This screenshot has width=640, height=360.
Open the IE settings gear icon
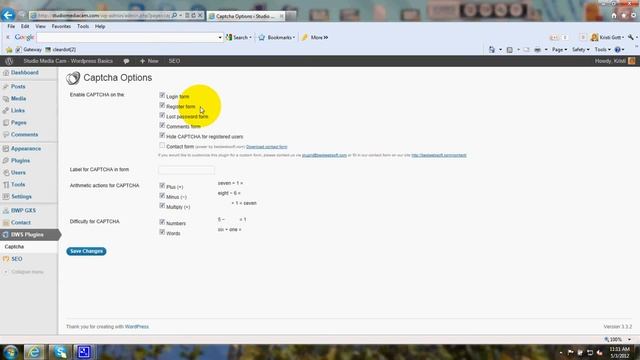633,16
